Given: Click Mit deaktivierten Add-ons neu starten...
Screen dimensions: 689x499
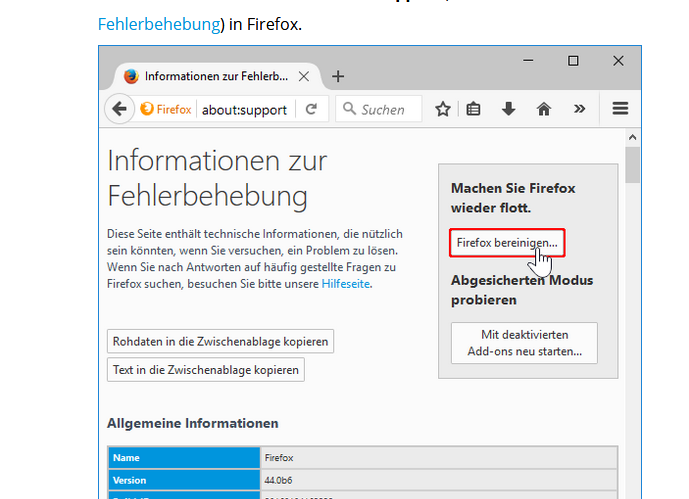Looking at the screenshot, I should [524, 343].
